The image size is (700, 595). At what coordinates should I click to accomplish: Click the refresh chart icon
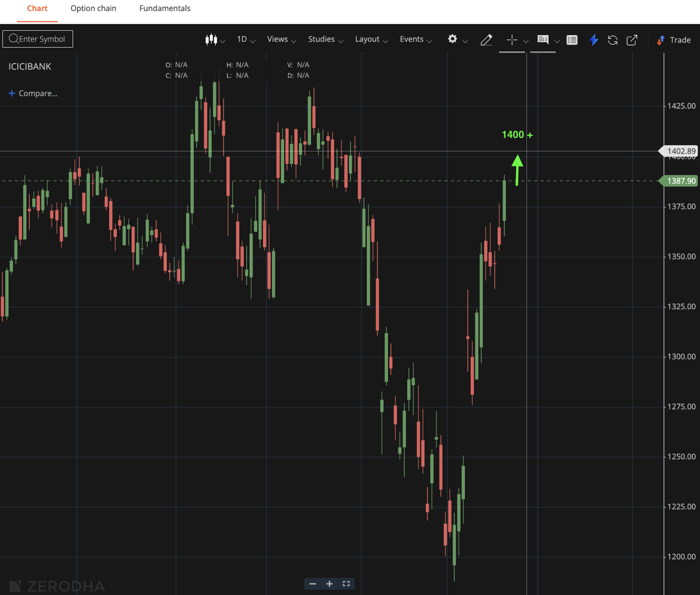pos(612,40)
